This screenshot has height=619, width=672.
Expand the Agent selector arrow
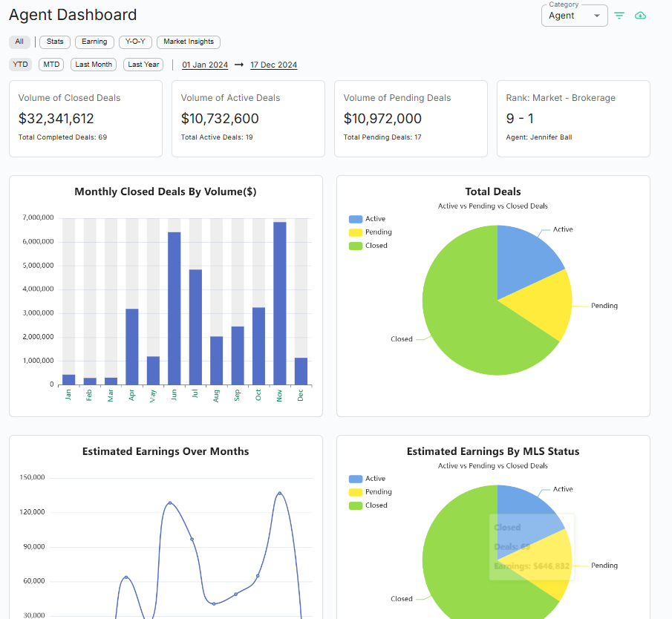tap(596, 16)
